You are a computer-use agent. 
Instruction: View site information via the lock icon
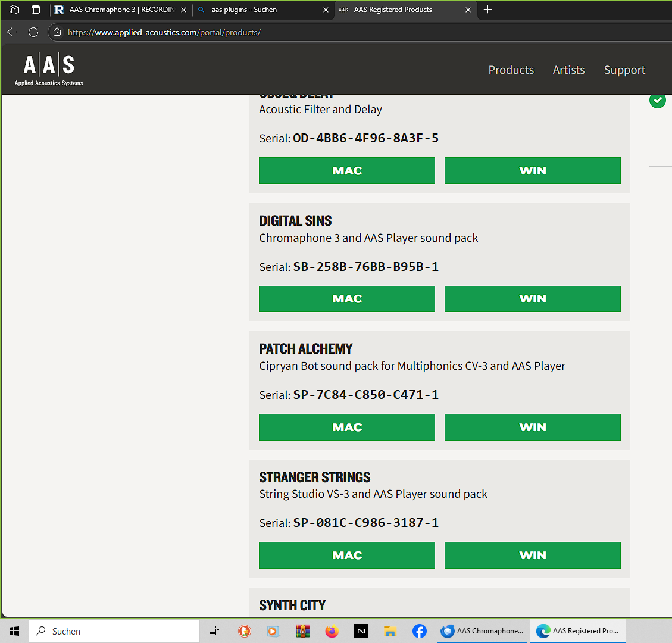coord(57,32)
